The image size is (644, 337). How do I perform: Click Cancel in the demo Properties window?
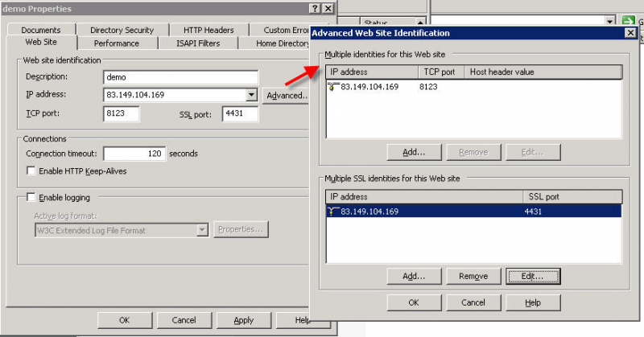184,320
